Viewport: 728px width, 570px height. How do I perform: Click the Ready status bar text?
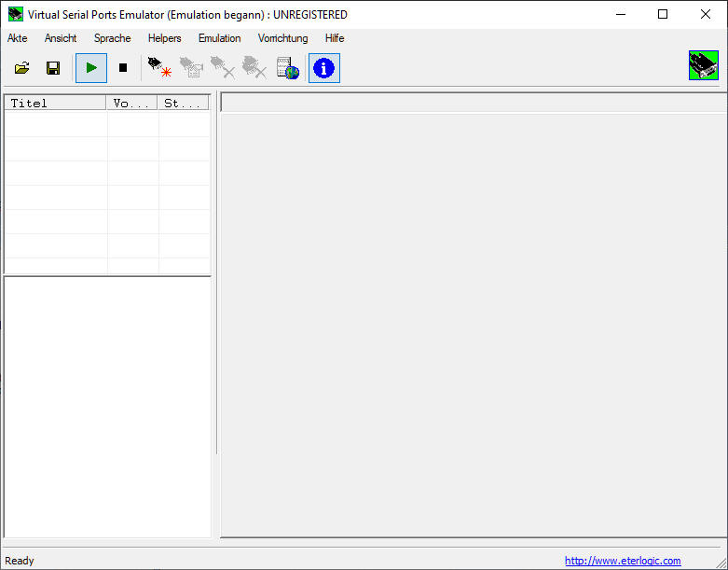pyautogui.click(x=19, y=561)
